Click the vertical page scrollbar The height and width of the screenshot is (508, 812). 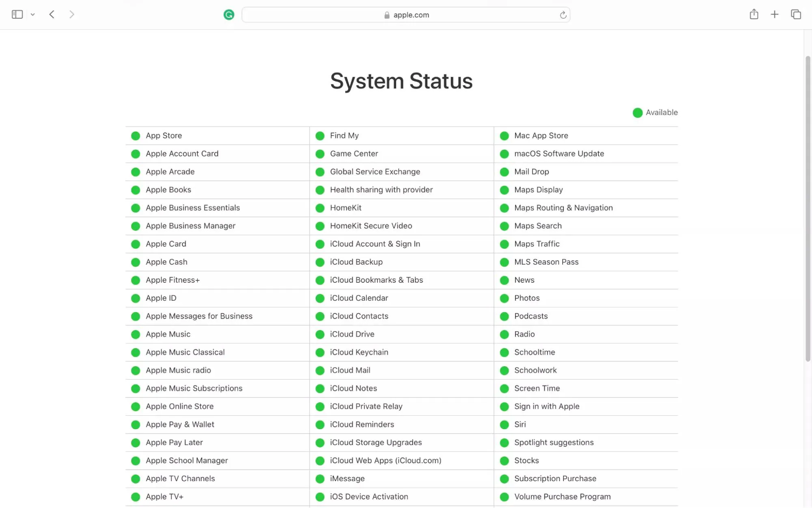[x=808, y=208]
